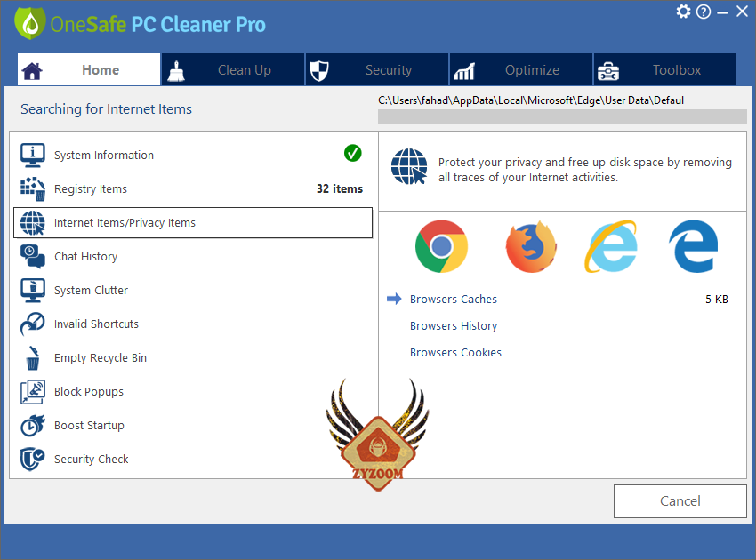Viewport: 756px width, 560px height.
Task: Click the OneSafe droplet logo
Action: coord(30,23)
